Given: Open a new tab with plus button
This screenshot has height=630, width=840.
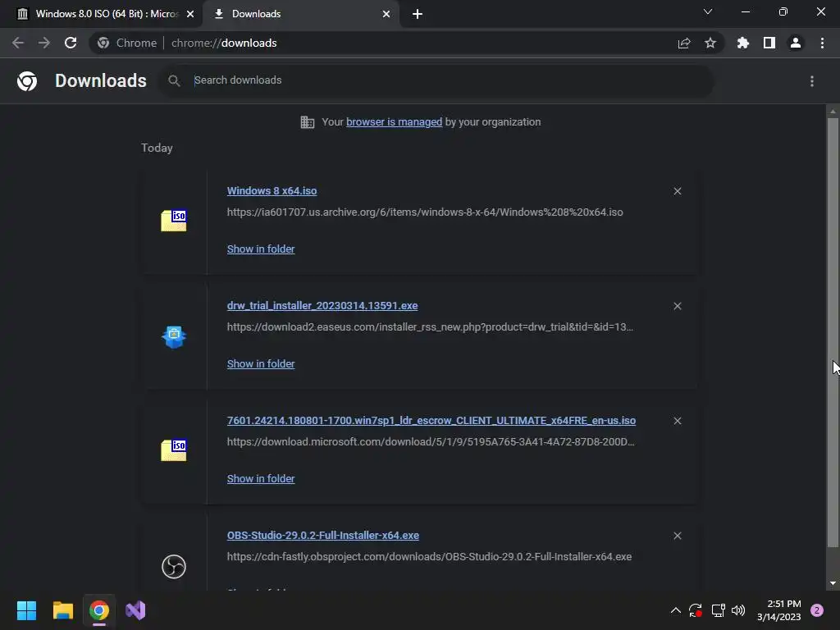Looking at the screenshot, I should tap(418, 14).
